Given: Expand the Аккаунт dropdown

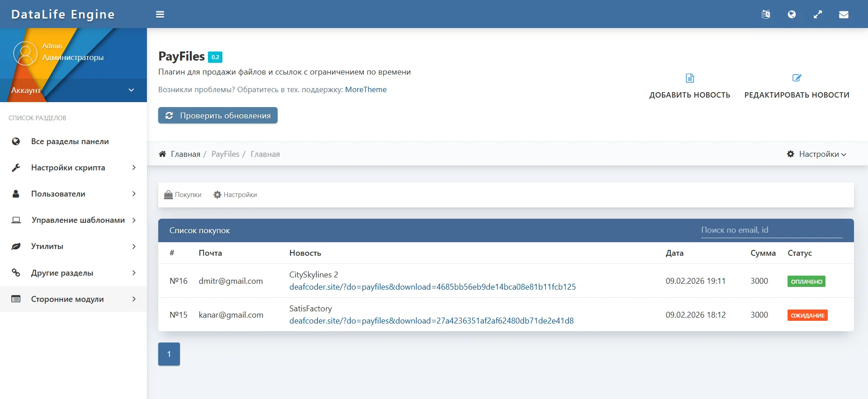Looking at the screenshot, I should pos(131,90).
